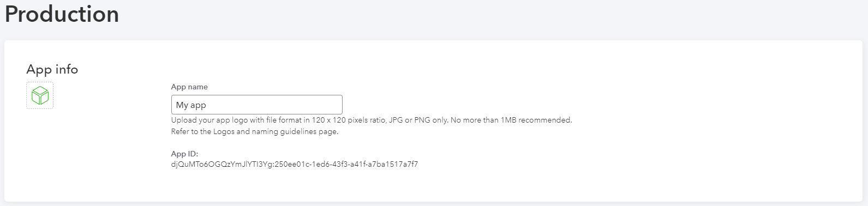Focus the App name field containing My app
Viewport: 868px width, 206px height.
pyautogui.click(x=257, y=105)
